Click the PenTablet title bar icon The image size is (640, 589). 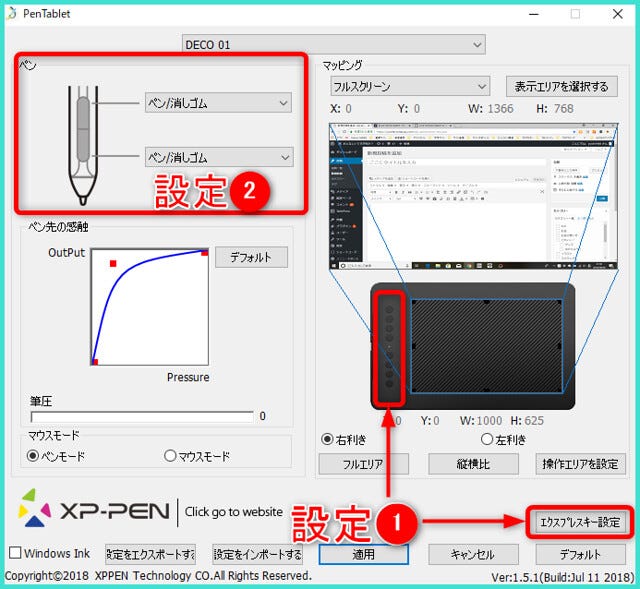(x=12, y=13)
